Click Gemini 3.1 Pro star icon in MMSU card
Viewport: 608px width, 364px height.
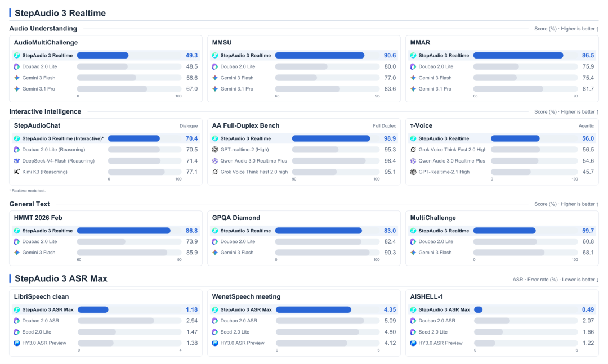point(215,89)
